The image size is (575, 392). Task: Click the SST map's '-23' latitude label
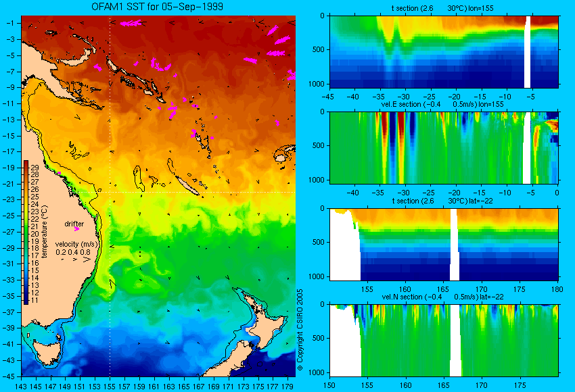[x=8, y=199]
